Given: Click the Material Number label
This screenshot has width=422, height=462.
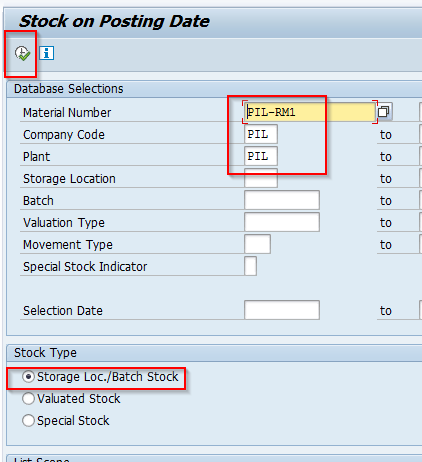Looking at the screenshot, I should click(x=67, y=113).
